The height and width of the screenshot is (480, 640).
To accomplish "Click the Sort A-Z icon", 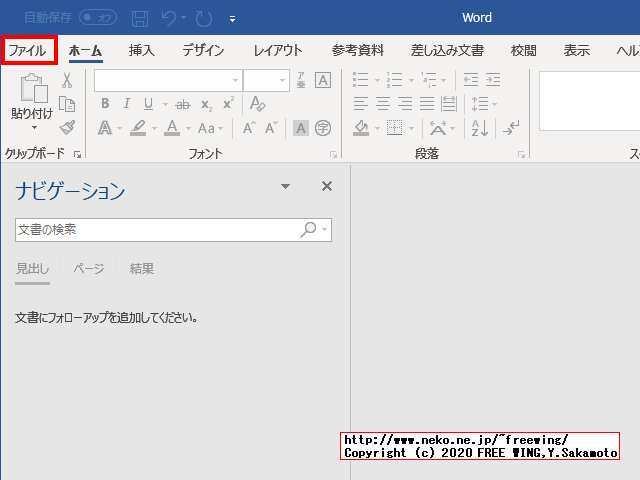I will click(480, 128).
